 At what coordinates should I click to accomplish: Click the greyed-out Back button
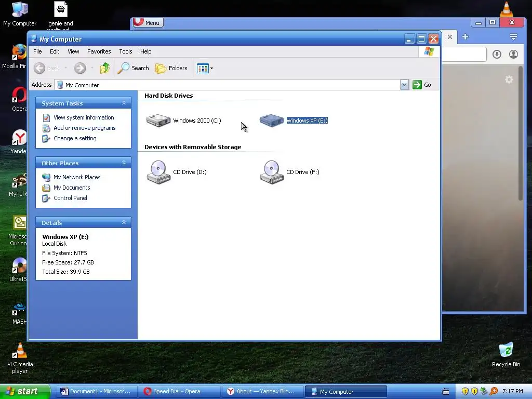pyautogui.click(x=46, y=68)
